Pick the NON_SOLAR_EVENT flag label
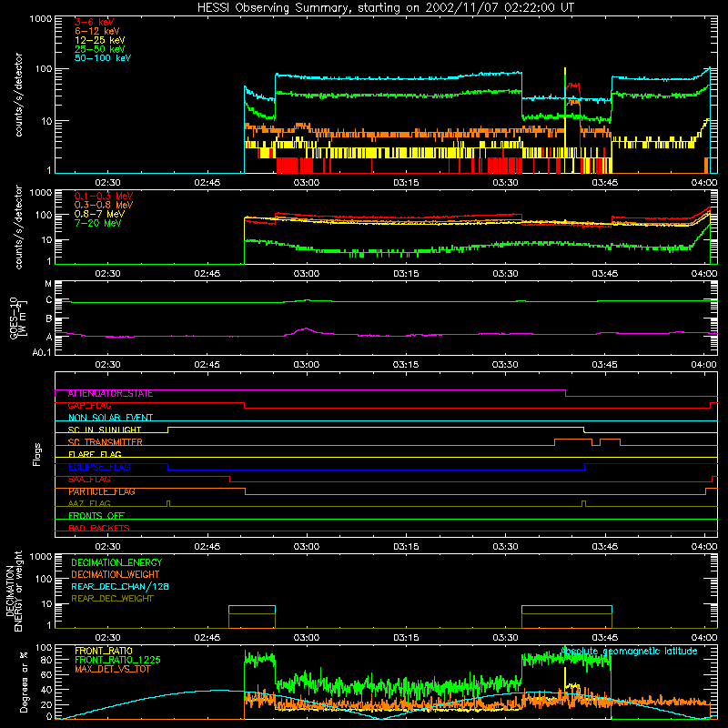This screenshot has height=728, width=728. tap(110, 418)
